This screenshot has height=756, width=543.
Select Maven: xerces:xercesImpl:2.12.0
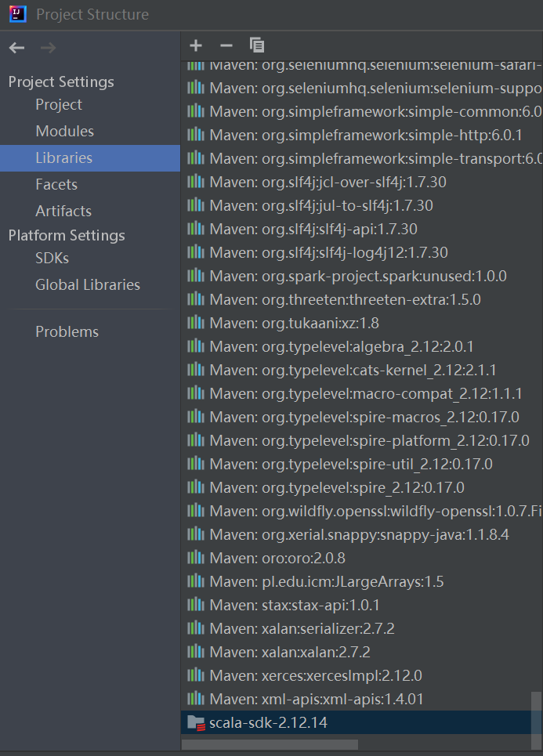[362, 675]
